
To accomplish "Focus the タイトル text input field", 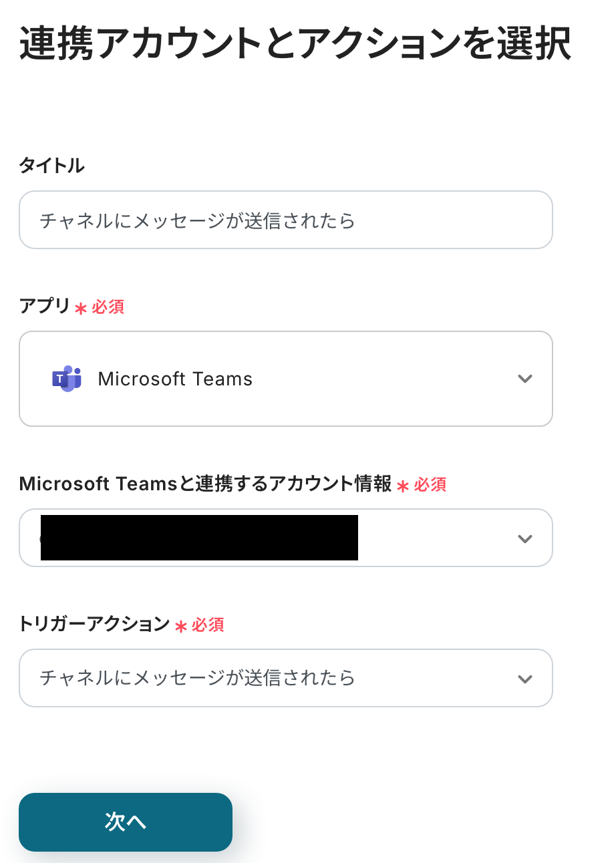I will tap(285, 220).
